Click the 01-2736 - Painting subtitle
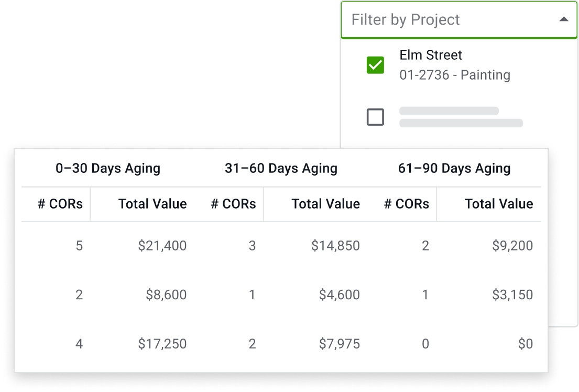The height and width of the screenshot is (392, 579). (x=454, y=75)
